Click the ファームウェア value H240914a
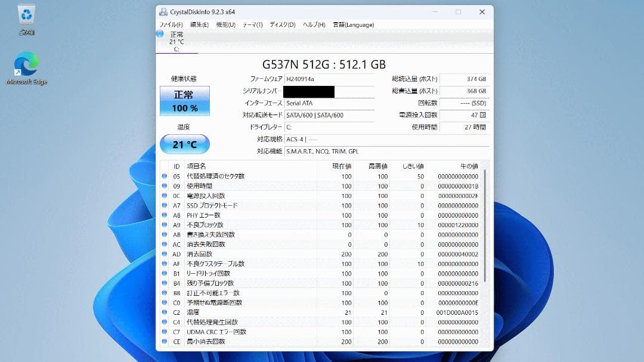The height and width of the screenshot is (362, 644). [x=305, y=78]
